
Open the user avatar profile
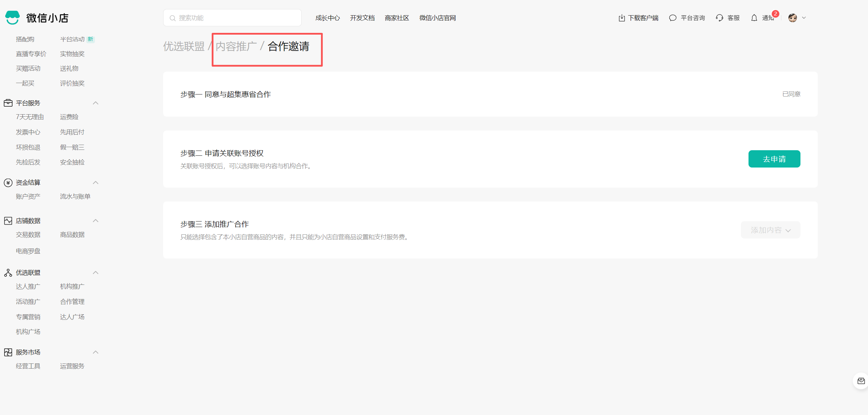792,18
